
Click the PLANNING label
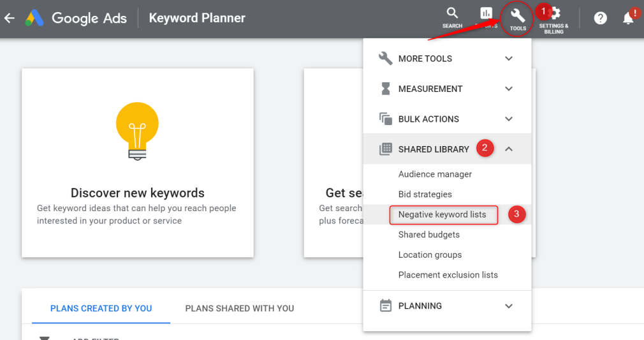tap(420, 306)
